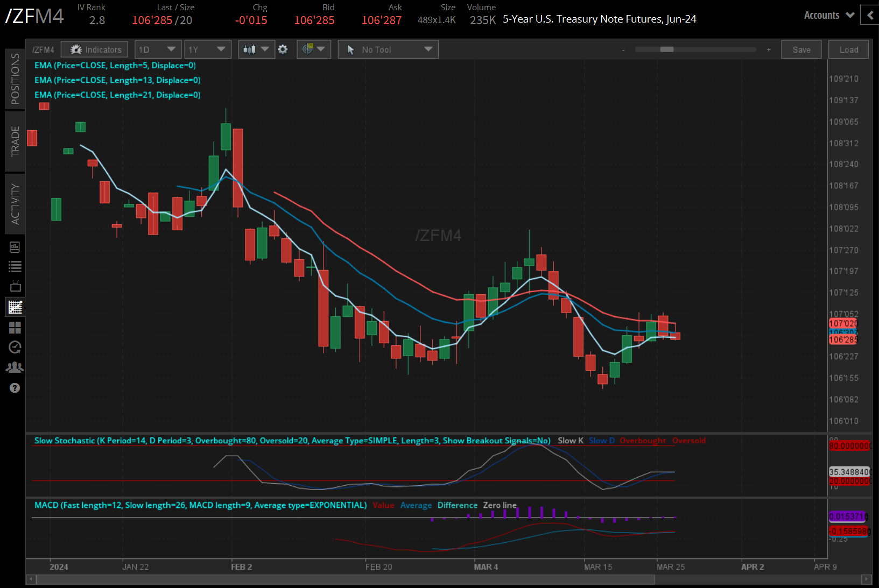Switch to the POSITIONS tab
This screenshot has width=879, height=588.
click(15, 79)
